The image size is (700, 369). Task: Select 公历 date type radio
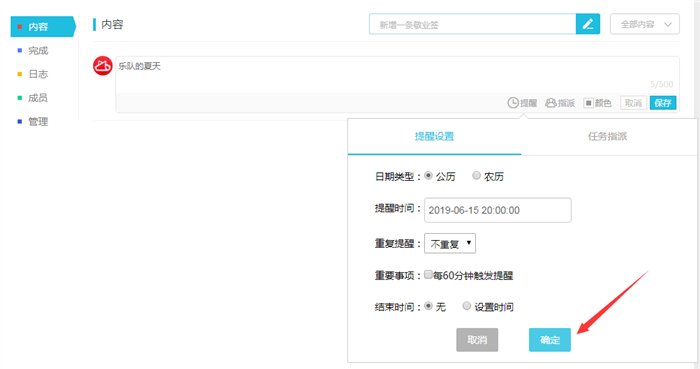[429, 176]
